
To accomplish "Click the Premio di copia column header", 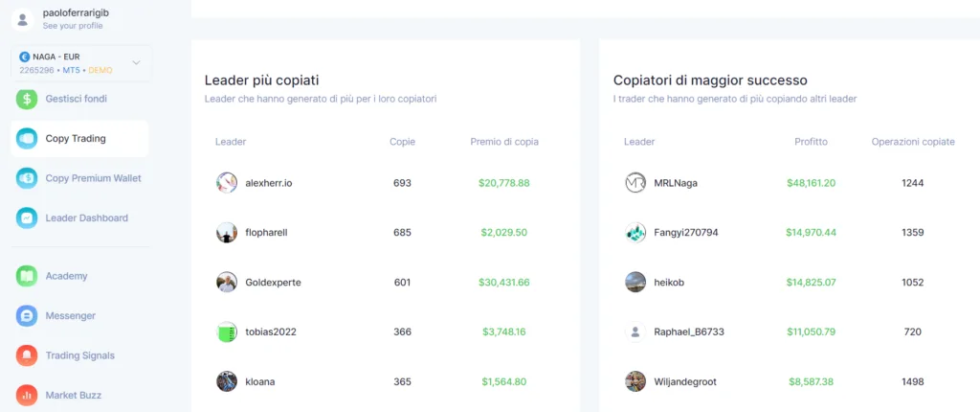I will click(x=504, y=142).
